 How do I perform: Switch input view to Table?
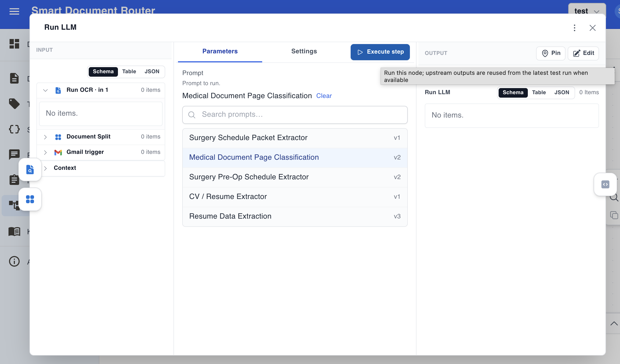pyautogui.click(x=129, y=72)
